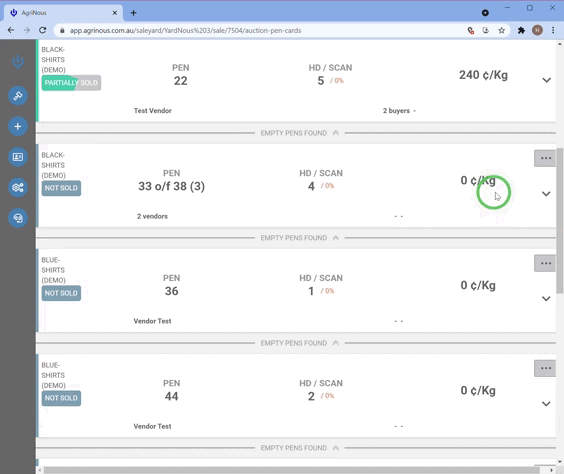Viewport: 564px width, 474px height.
Task: Open the gears settings sidebar icon
Action: click(x=18, y=187)
